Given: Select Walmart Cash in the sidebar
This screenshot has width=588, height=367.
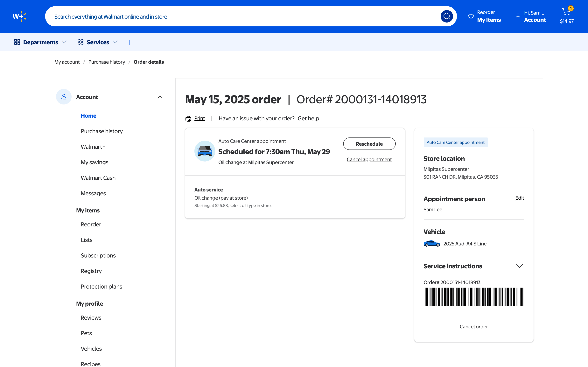Looking at the screenshot, I should (98, 178).
